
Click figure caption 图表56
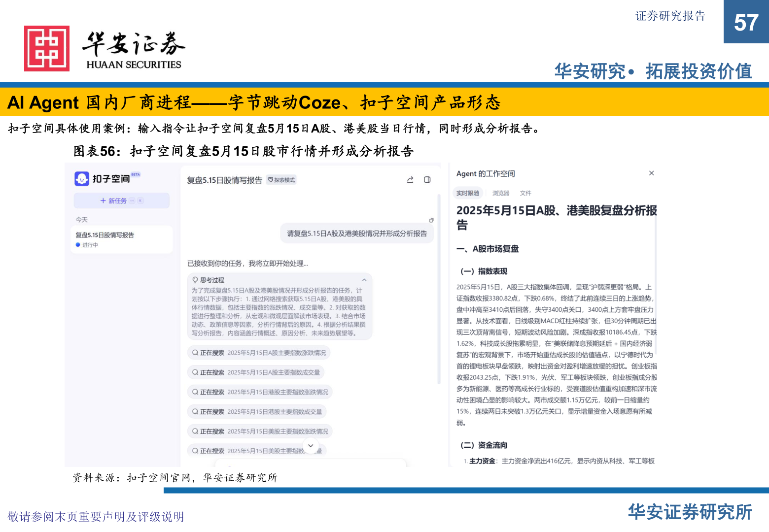(x=244, y=151)
